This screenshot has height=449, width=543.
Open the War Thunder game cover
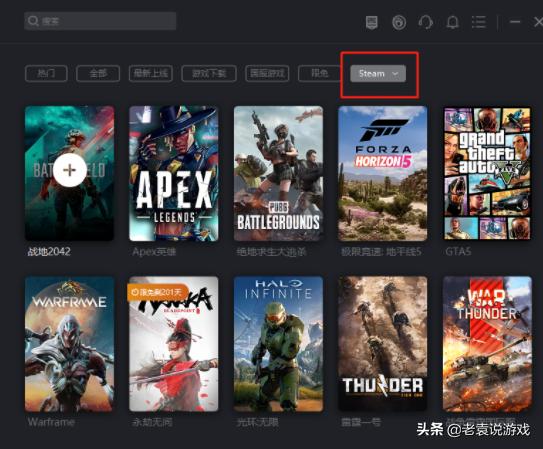(487, 344)
